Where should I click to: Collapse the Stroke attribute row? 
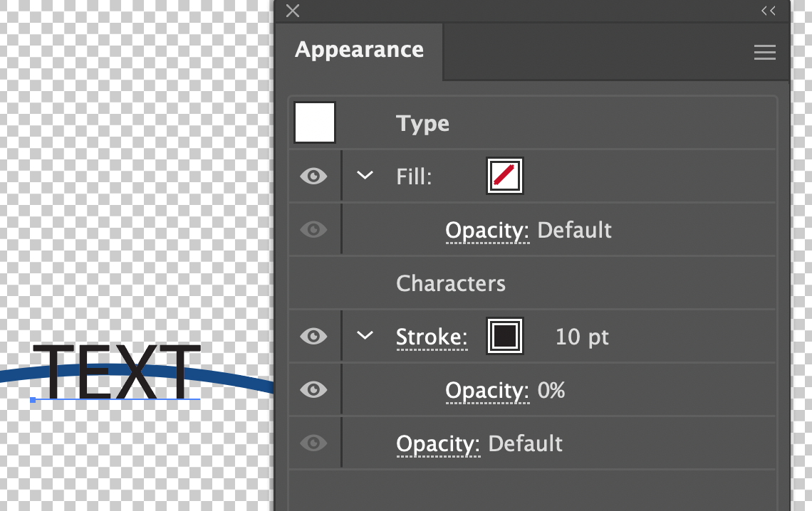pyautogui.click(x=365, y=336)
